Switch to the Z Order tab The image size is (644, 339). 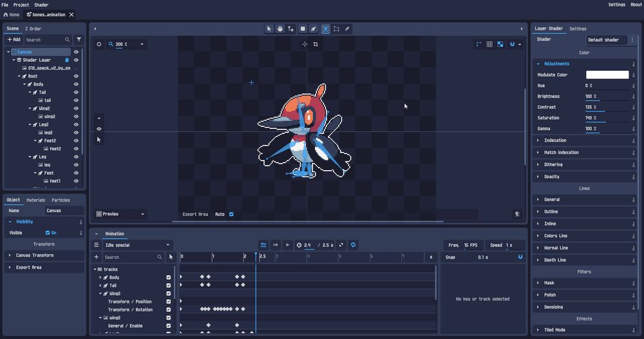pyautogui.click(x=33, y=29)
